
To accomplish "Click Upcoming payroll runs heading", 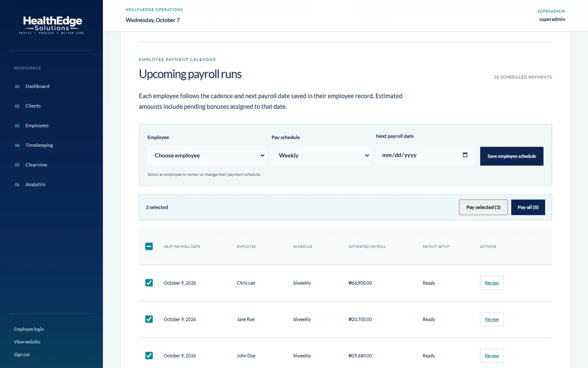I will 190,74.
